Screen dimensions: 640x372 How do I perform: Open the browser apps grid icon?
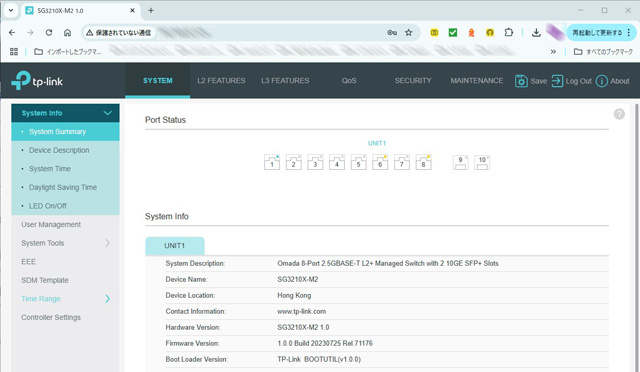coord(14,51)
